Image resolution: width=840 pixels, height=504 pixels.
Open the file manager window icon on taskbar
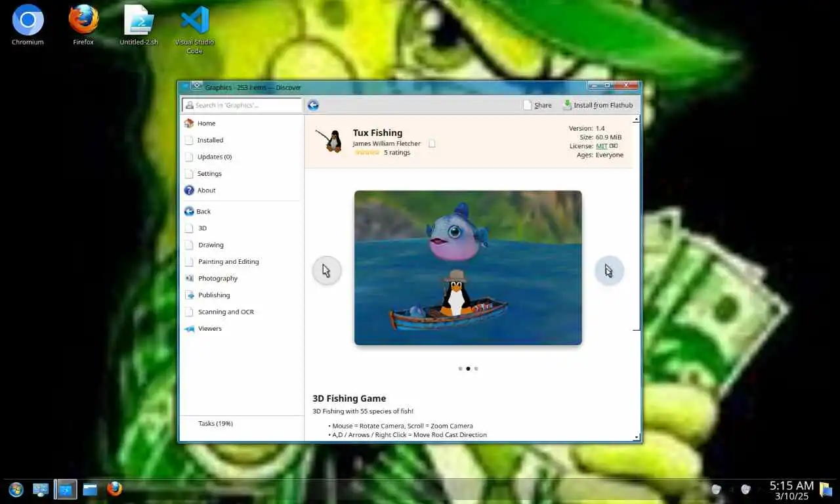tap(90, 490)
